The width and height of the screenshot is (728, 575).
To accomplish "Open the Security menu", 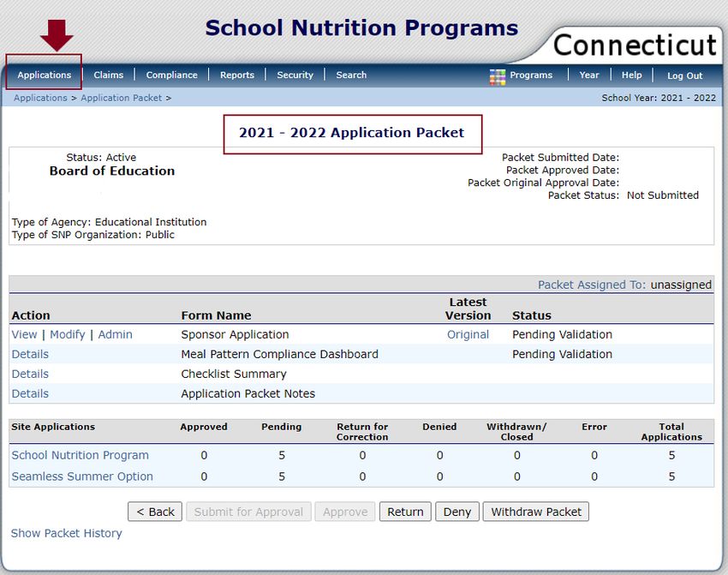I will tap(295, 75).
